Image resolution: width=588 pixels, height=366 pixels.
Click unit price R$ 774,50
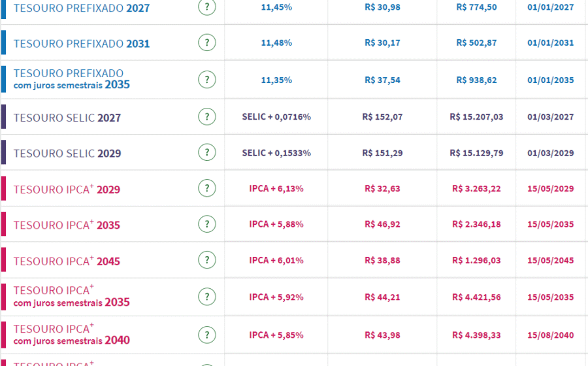coord(476,7)
